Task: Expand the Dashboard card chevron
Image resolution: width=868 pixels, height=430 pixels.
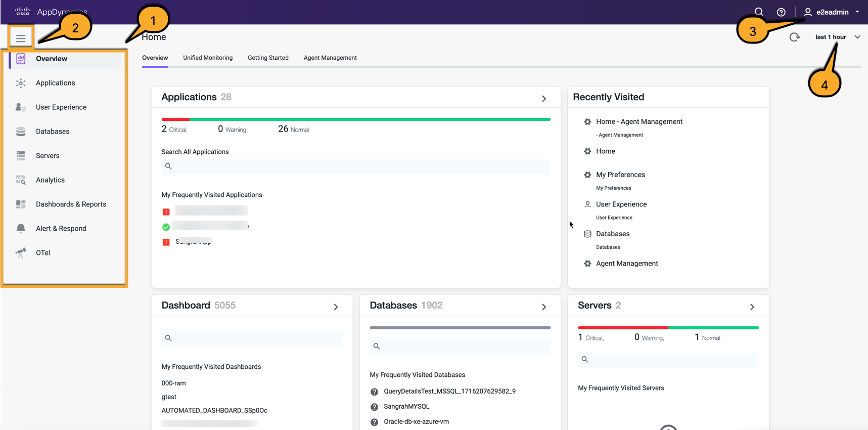Action: [x=336, y=307]
